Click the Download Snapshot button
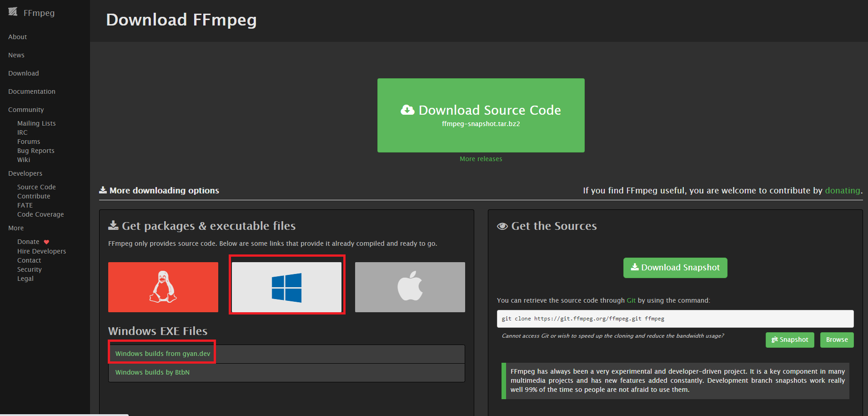Image resolution: width=868 pixels, height=416 pixels. pyautogui.click(x=675, y=268)
